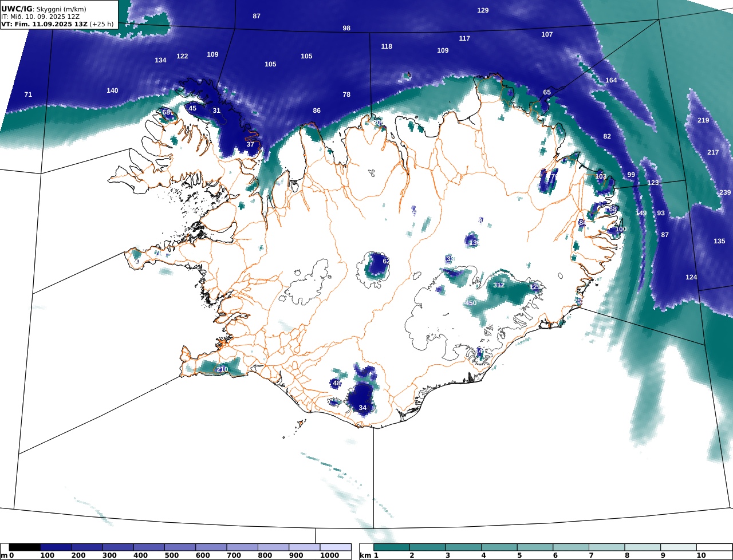Screen dimensions: 733x560
Task: Click the visibility value 135 on the map
Action: (719, 241)
